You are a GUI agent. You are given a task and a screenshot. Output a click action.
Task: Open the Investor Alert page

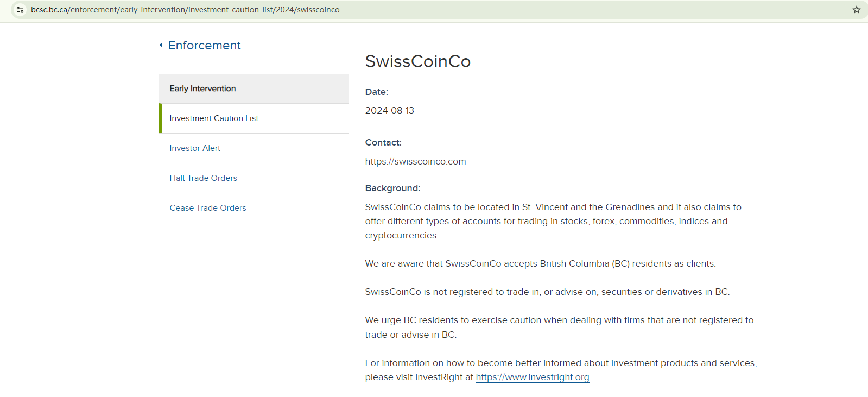point(195,148)
